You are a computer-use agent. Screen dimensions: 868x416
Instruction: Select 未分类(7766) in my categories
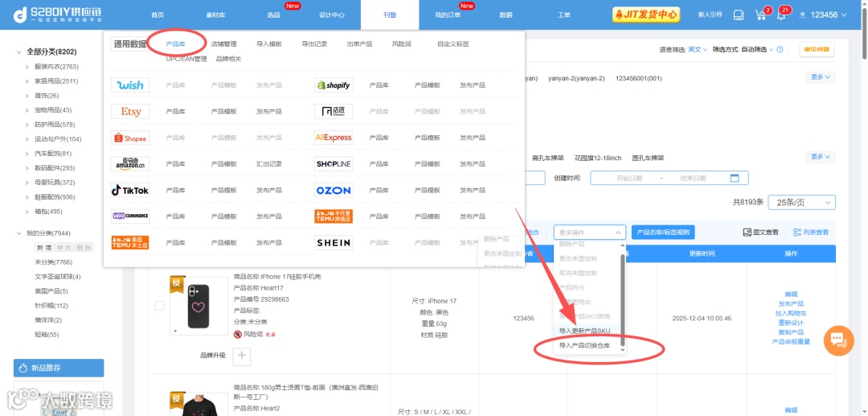tap(53, 262)
